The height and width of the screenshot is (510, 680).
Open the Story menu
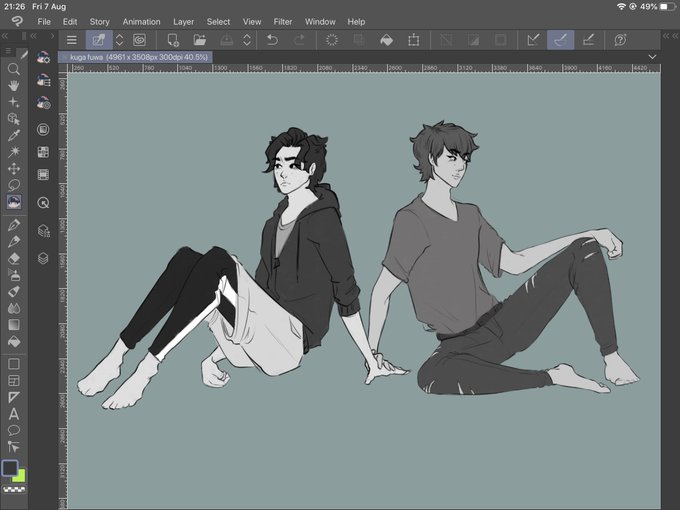(99, 22)
